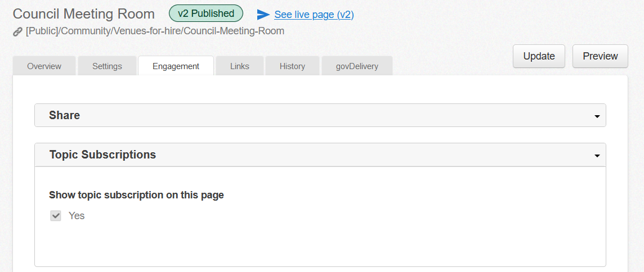Screen dimensions: 644x272
Task: Switch to the Overview tab
Action: [44, 66]
